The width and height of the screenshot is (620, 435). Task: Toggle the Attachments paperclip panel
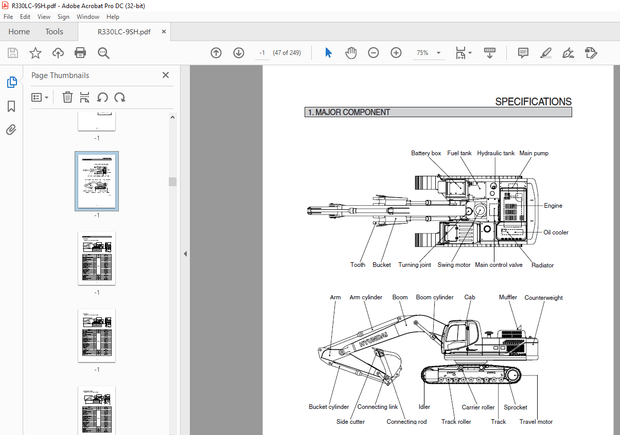(12, 130)
